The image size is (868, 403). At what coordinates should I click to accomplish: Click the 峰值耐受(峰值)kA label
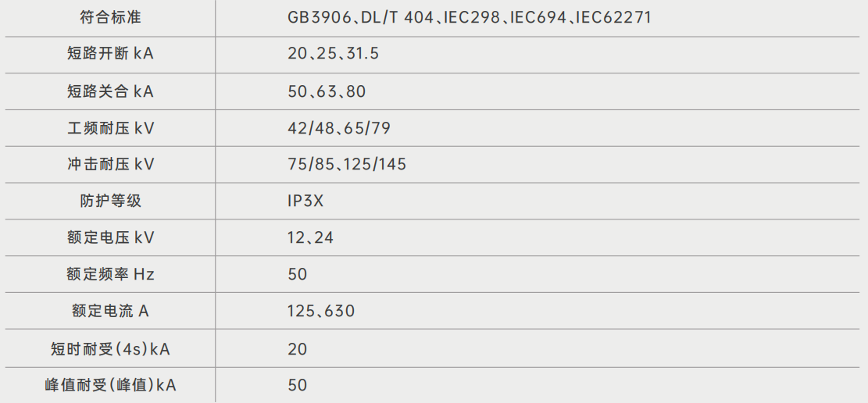pyautogui.click(x=110, y=385)
